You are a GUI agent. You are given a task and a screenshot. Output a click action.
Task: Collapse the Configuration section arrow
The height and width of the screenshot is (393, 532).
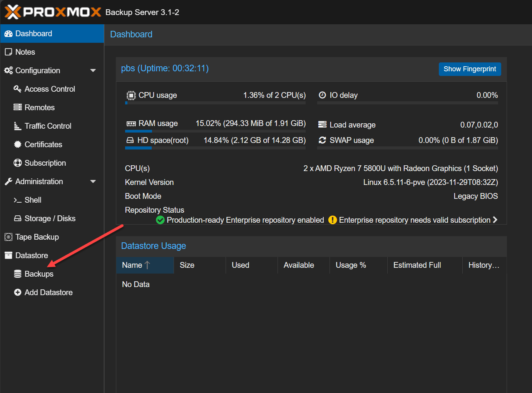point(93,71)
